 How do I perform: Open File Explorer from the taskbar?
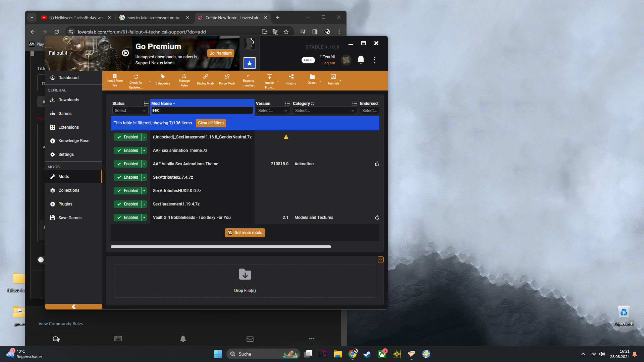tap(338, 354)
